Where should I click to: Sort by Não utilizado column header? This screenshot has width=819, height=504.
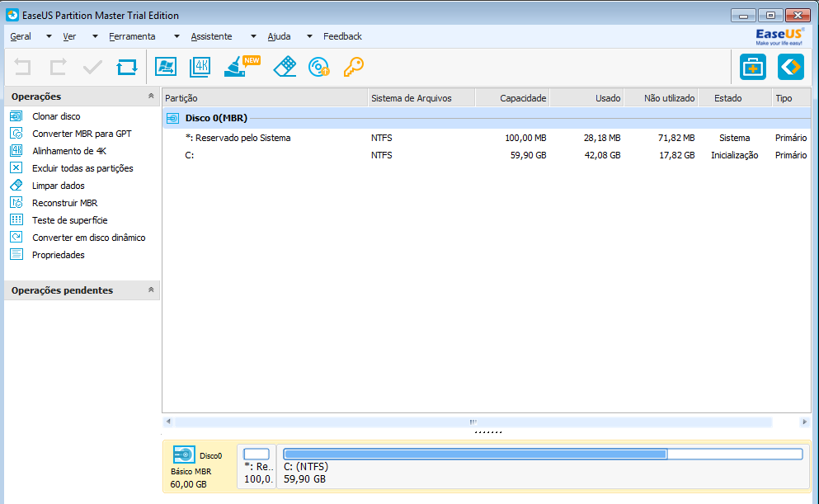point(661,98)
